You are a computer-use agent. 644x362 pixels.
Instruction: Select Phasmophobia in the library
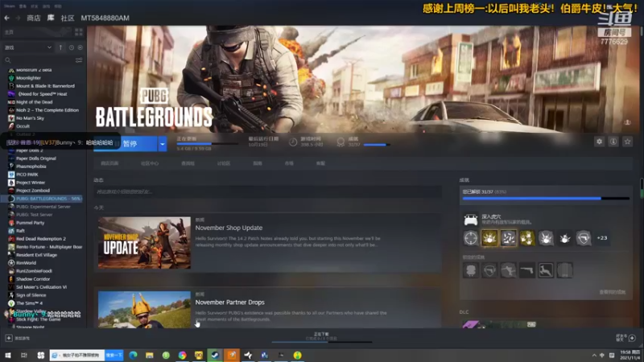pyautogui.click(x=31, y=167)
